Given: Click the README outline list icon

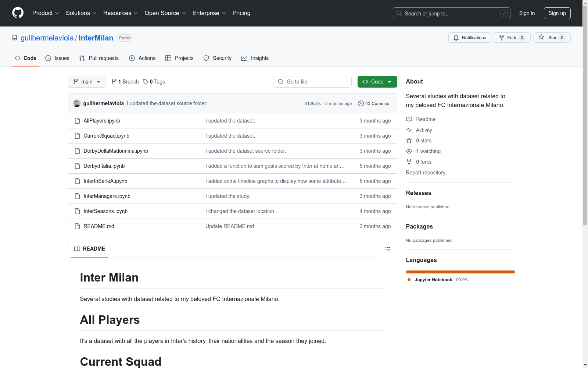Looking at the screenshot, I should click(387, 249).
